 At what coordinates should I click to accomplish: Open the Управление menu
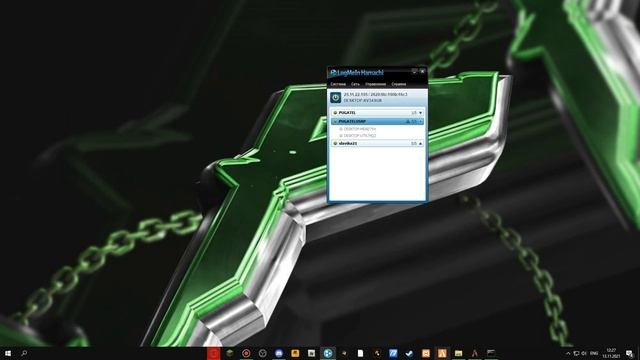click(376, 84)
